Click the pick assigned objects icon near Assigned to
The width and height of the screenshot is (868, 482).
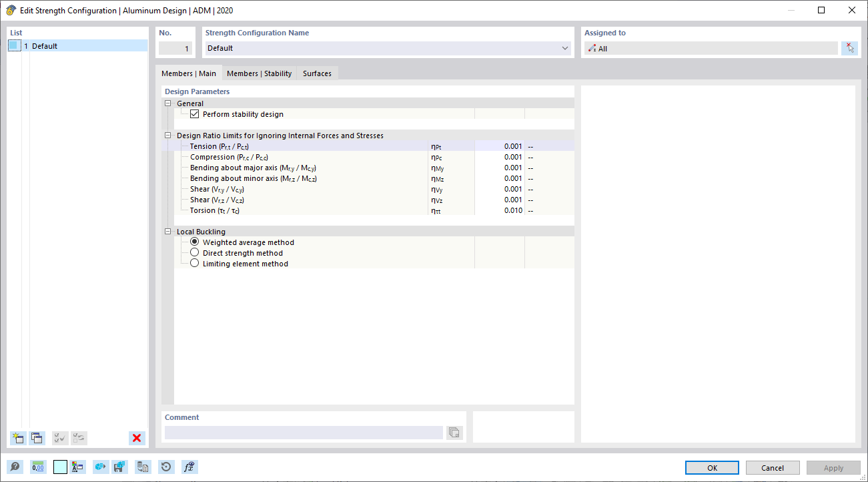pyautogui.click(x=850, y=47)
